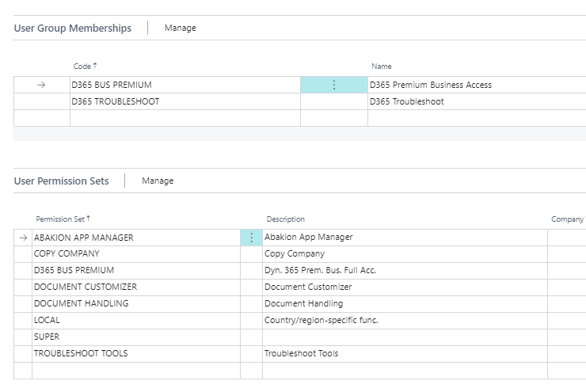Viewport: 586px width, 392px height.
Task: Click Dyn. 365 Prem. Bus. Full Acc. description
Action: coord(405,271)
